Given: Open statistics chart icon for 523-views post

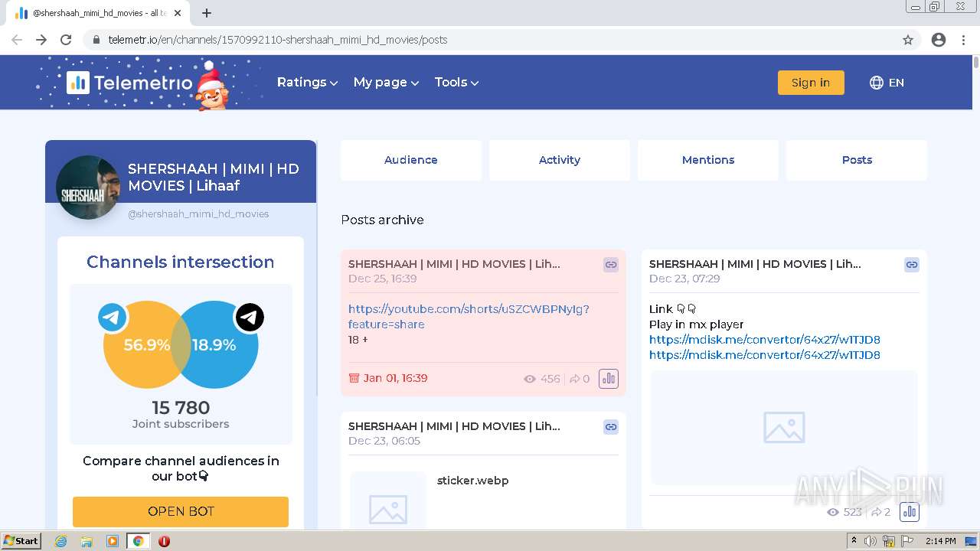Looking at the screenshot, I should point(909,512).
